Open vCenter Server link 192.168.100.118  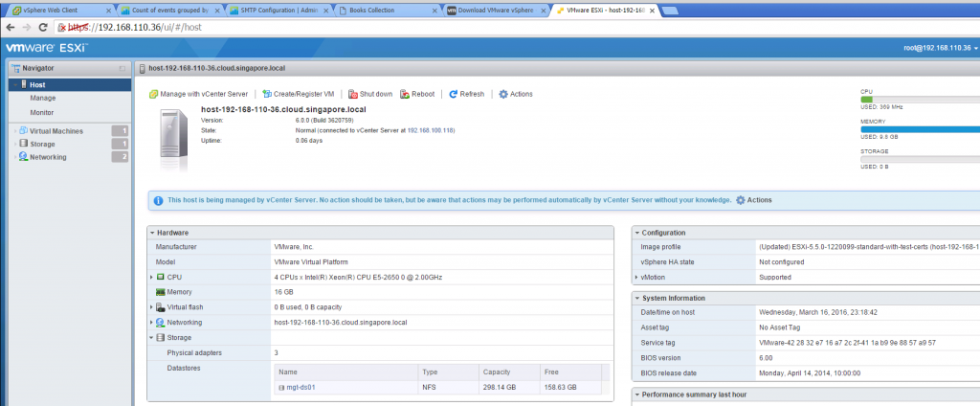(432, 130)
